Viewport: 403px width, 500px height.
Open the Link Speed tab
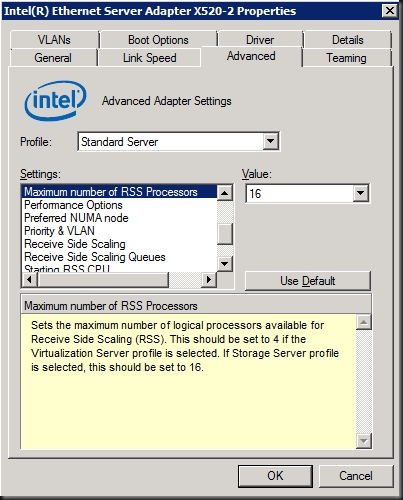[149, 58]
